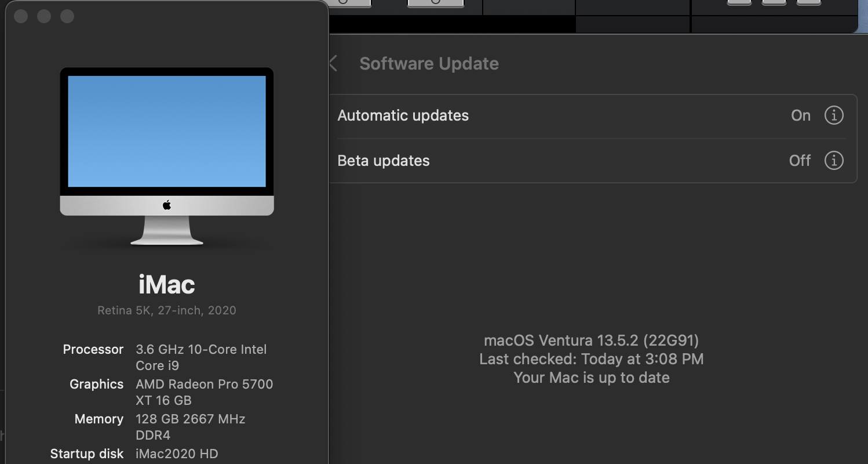Select the Automatic updates row label

[x=403, y=115]
